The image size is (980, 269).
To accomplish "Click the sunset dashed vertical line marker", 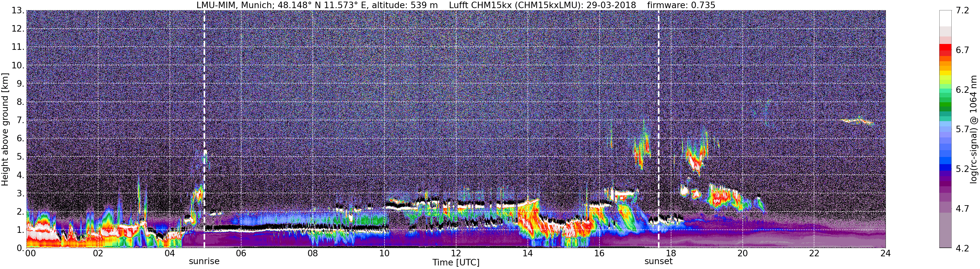I will point(659,129).
